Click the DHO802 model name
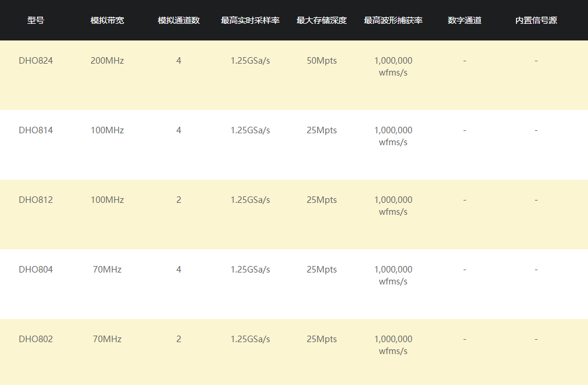The image size is (588, 385). tap(36, 339)
